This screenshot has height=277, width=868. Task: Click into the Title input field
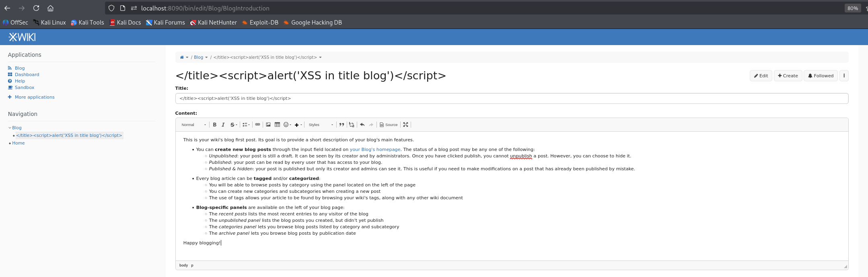(x=511, y=98)
